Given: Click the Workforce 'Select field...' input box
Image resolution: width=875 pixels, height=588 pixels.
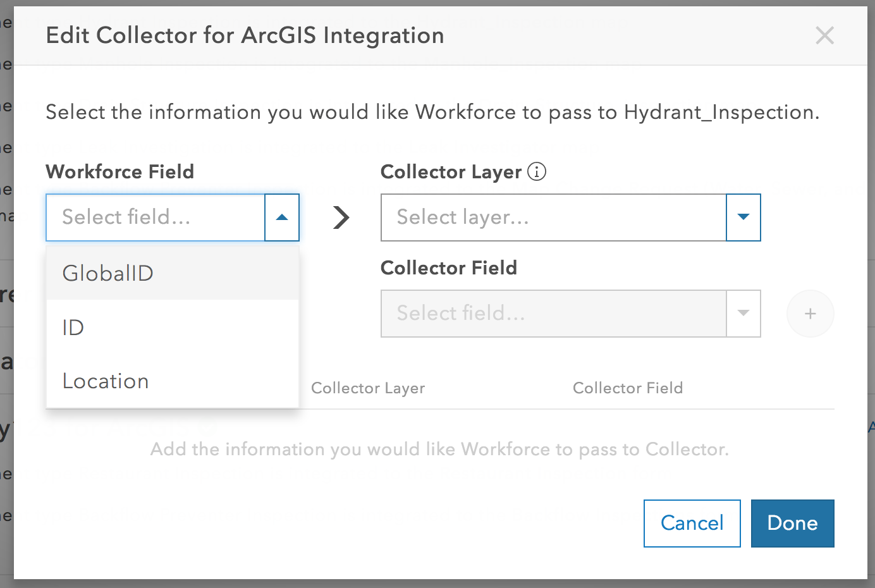Looking at the screenshot, I should (x=156, y=217).
